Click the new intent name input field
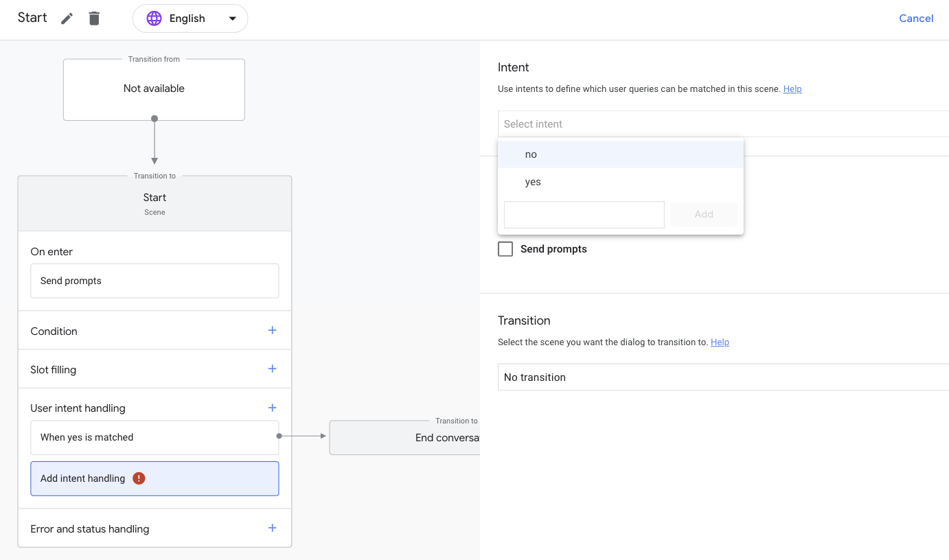 584,214
